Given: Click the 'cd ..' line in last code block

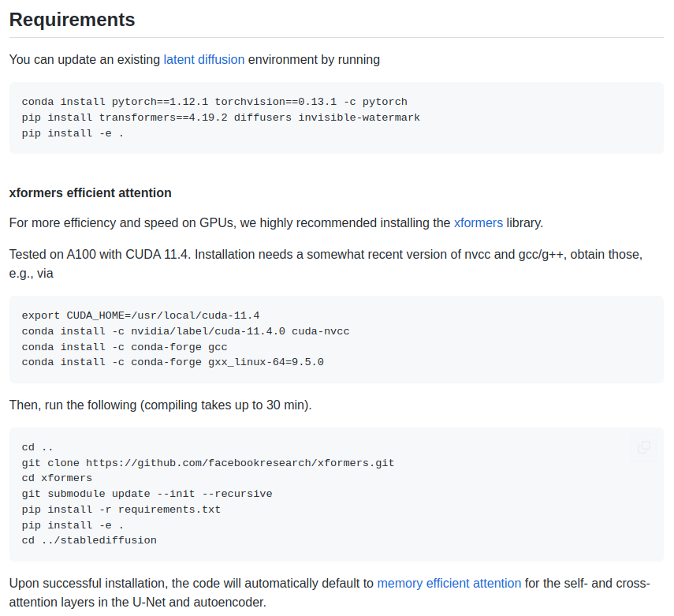Looking at the screenshot, I should coord(37,448).
